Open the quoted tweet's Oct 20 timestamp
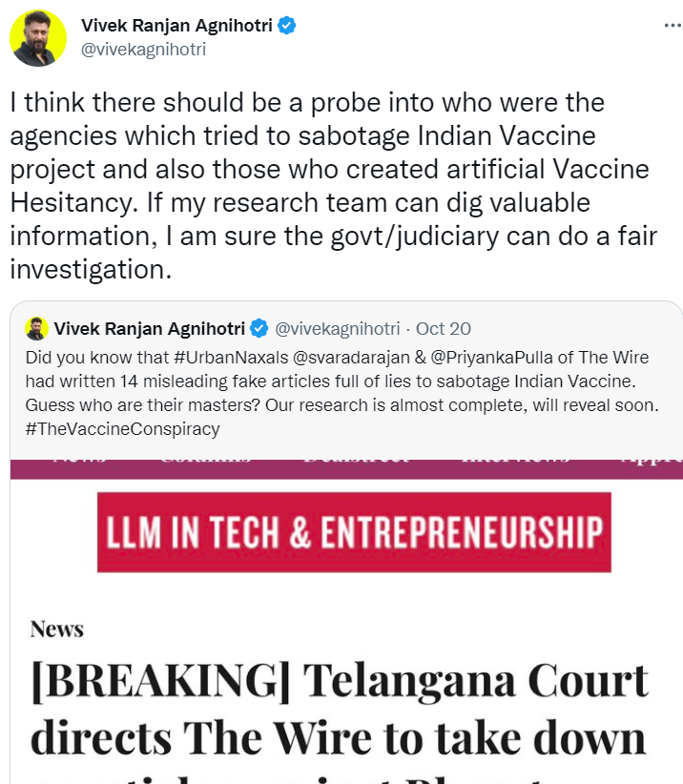Viewport: 683px width, 784px height. (444, 329)
